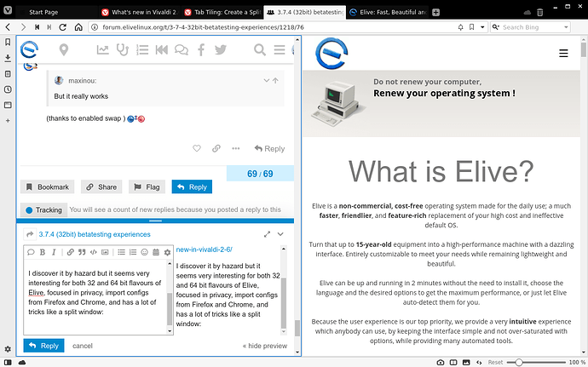Expand maxinou quote chevron
The height and width of the screenshot is (367, 588).
(x=266, y=80)
